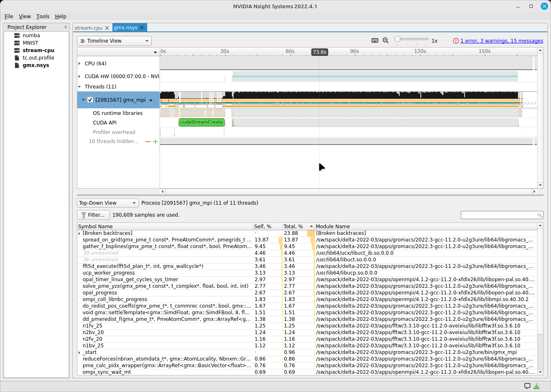The image size is (551, 392).
Task: Close the stream-cpu tab
Action: coord(107,28)
